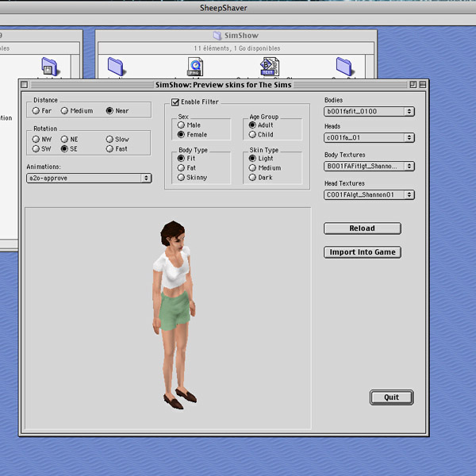Open the Body Textures dropdown

point(369,167)
